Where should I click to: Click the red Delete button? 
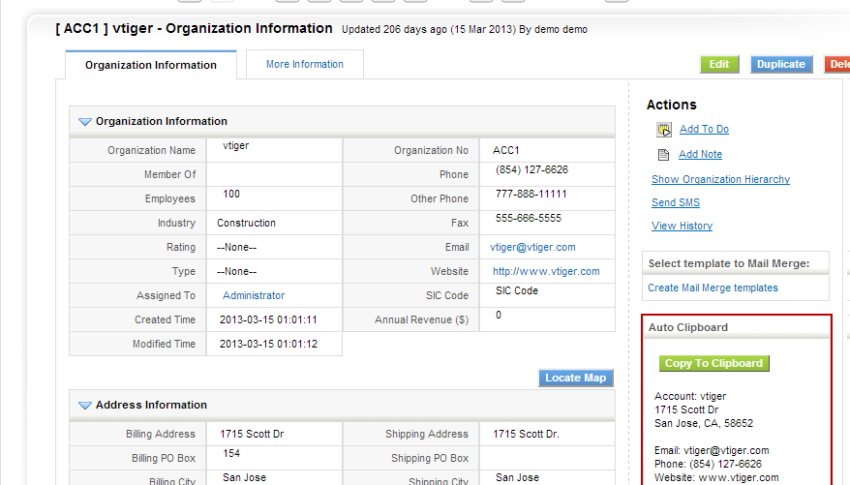point(837,64)
